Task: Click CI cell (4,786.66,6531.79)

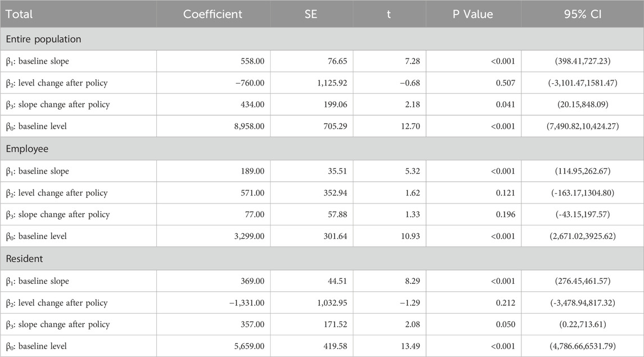Action: (582, 346)
